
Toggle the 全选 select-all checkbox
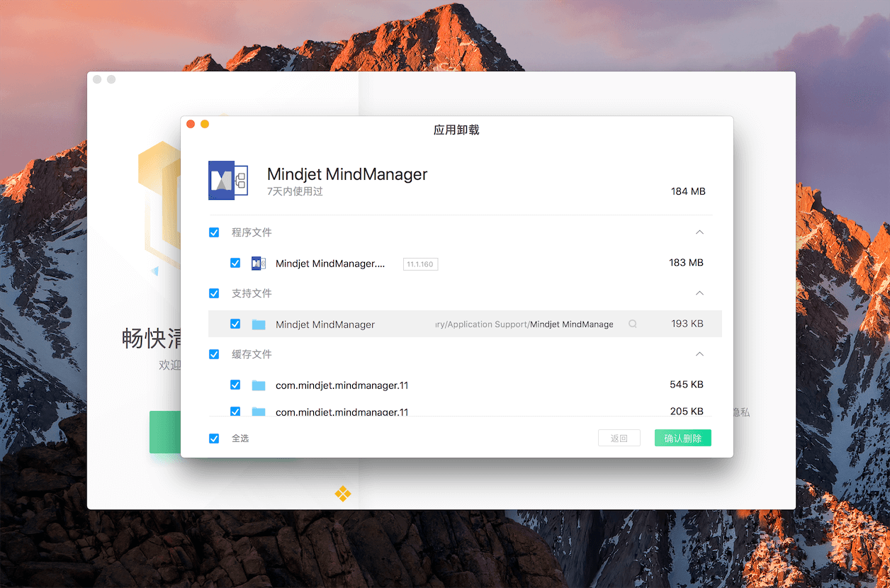[x=214, y=439]
